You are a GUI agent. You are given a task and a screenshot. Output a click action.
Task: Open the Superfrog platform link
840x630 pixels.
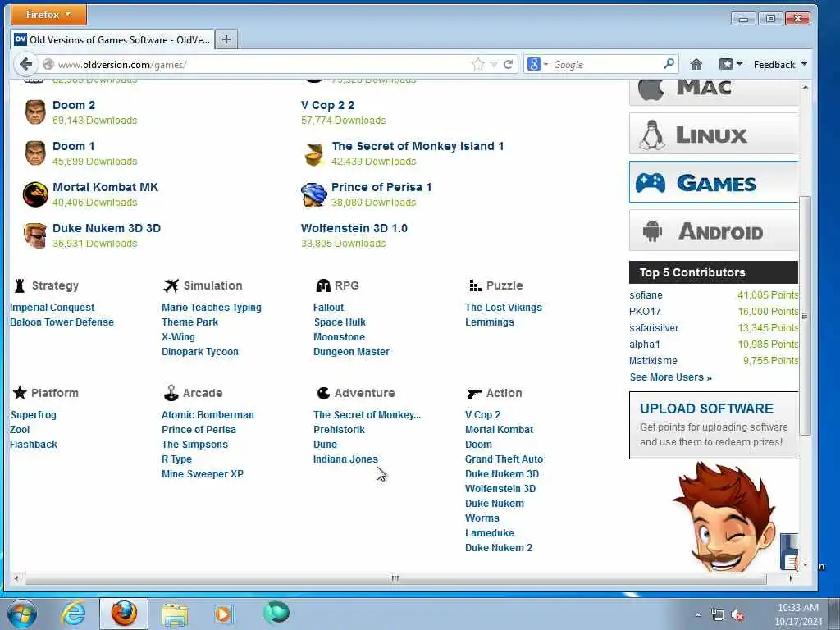(33, 414)
